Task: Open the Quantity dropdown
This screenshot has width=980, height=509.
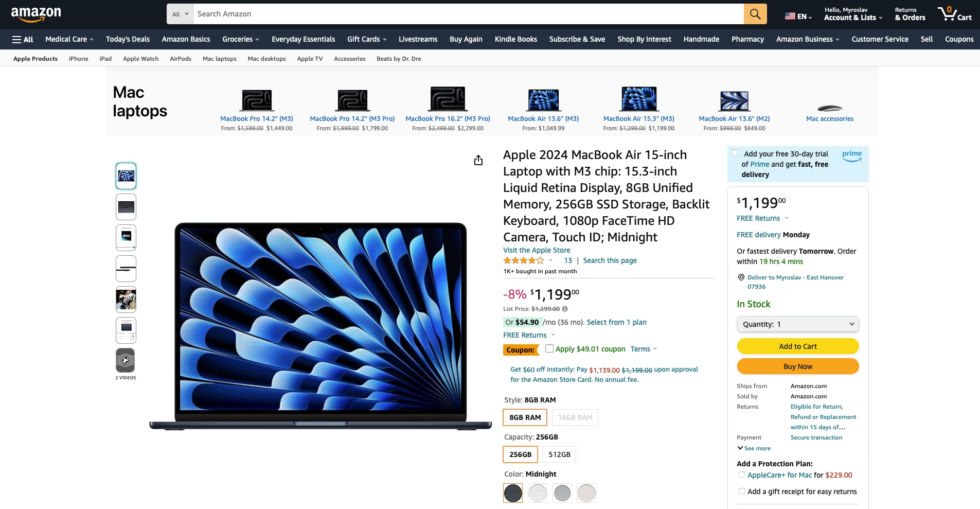Action: coord(798,324)
